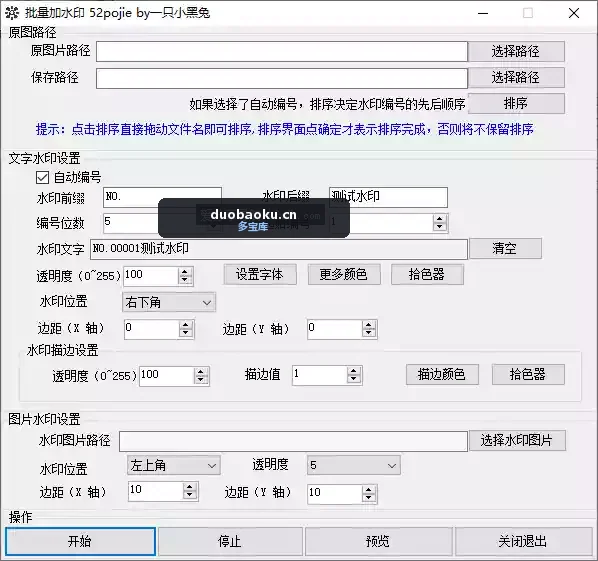Decrease text watermark 边距 Y 轴 value
This screenshot has width=598, height=561.
[369, 333]
